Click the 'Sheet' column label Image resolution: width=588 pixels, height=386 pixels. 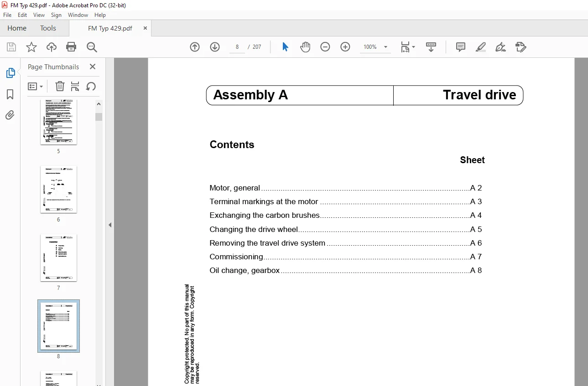pyautogui.click(x=472, y=160)
